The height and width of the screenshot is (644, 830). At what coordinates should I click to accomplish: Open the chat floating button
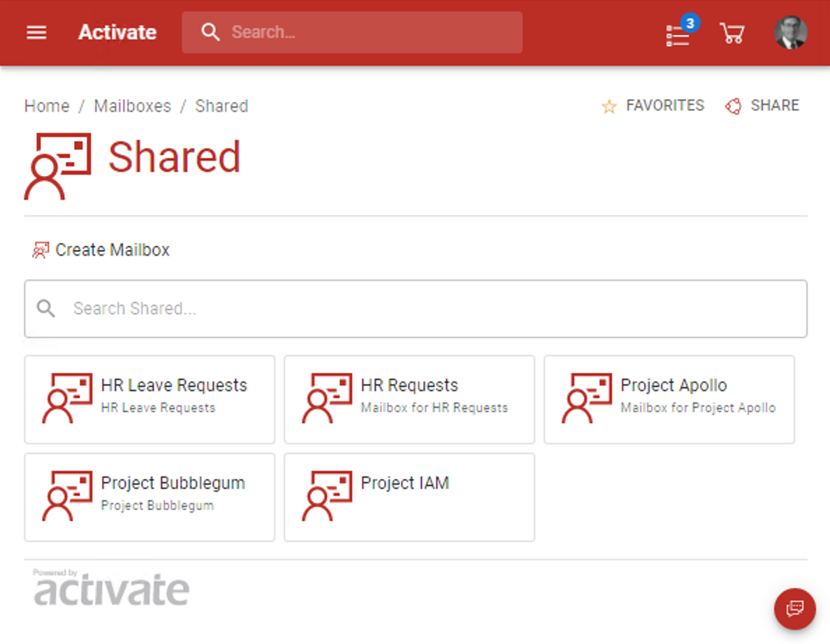click(x=794, y=609)
